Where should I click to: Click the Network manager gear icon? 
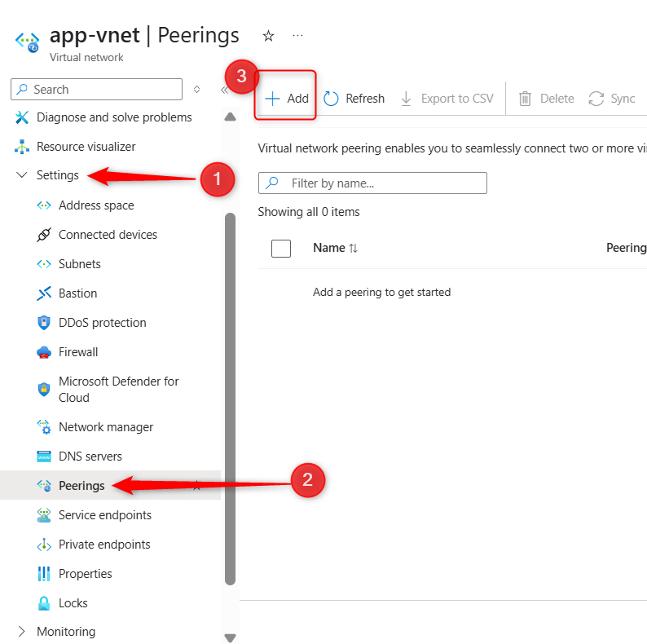tap(44, 427)
